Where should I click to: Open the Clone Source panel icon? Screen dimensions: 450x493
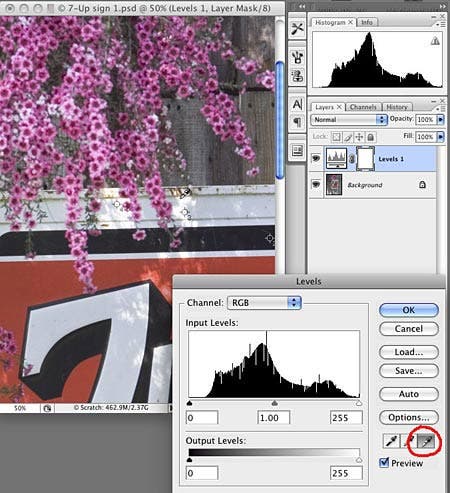297,76
